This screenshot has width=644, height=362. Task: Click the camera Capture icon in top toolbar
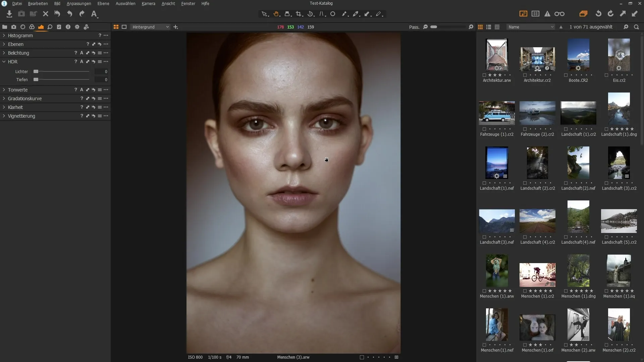(x=21, y=14)
